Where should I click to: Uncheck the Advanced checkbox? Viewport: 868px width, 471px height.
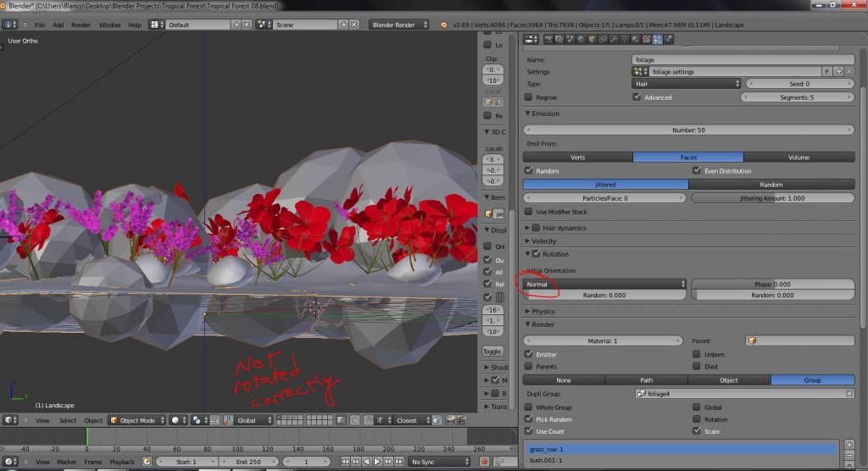point(637,97)
